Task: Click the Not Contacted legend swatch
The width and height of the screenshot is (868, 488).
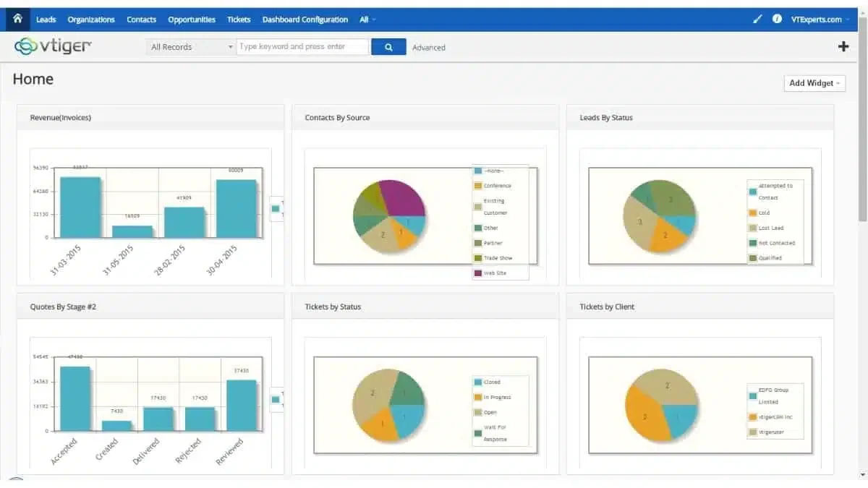Action: pyautogui.click(x=753, y=243)
